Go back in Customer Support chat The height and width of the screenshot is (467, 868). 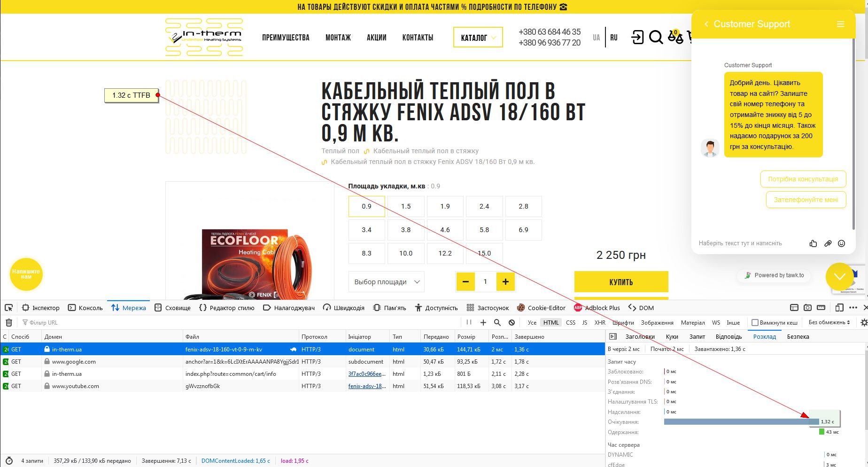(706, 24)
